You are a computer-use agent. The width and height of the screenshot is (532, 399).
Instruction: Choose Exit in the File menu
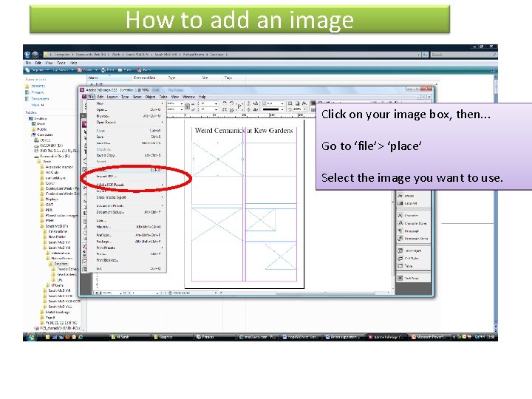pyautogui.click(x=129, y=268)
